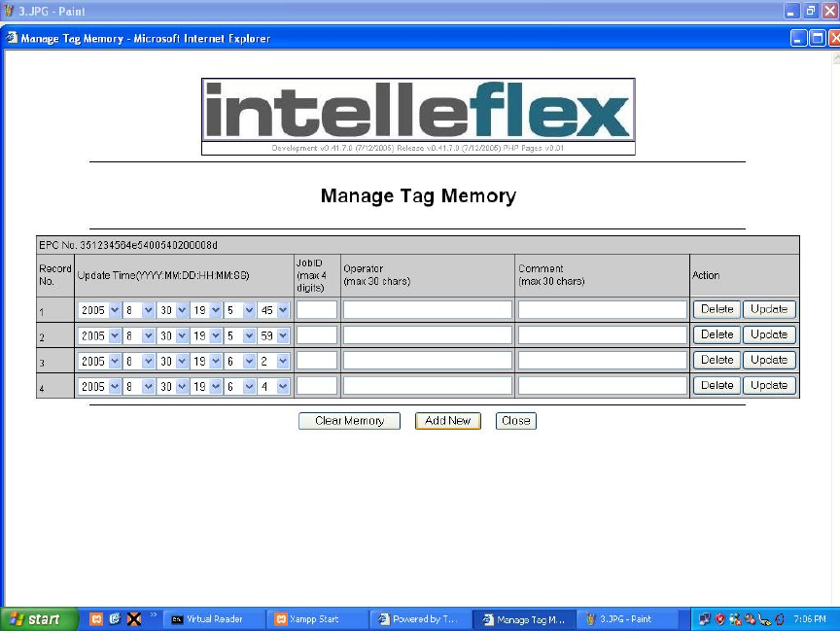Click the red circle tray icon beside clock
Image resolution: width=840 pixels, height=631 pixels.
pyautogui.click(x=780, y=619)
